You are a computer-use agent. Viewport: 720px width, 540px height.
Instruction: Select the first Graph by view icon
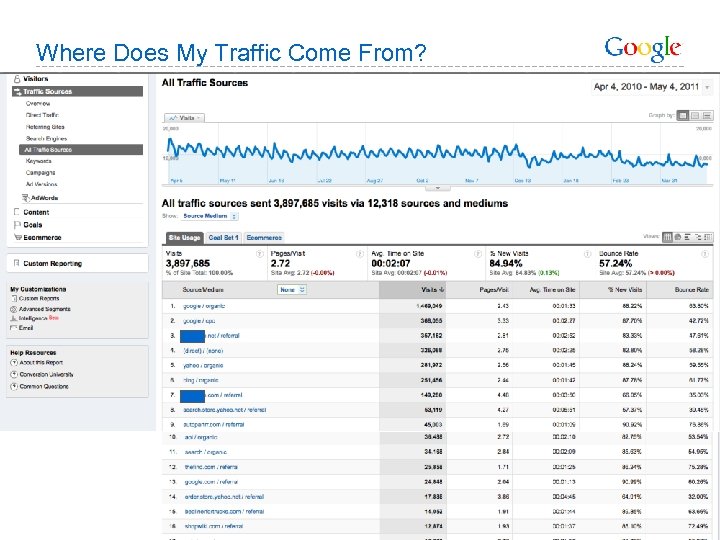pyautogui.click(x=683, y=115)
